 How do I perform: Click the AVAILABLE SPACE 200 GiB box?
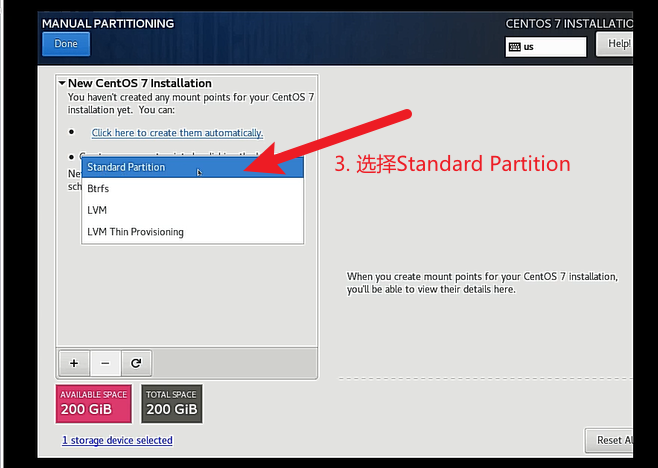point(94,403)
